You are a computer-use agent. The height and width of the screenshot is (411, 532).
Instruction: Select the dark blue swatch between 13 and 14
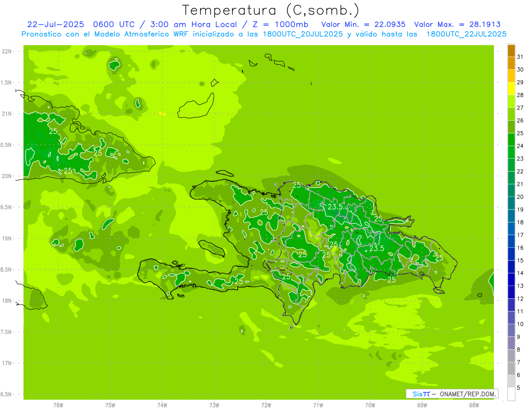511,280
